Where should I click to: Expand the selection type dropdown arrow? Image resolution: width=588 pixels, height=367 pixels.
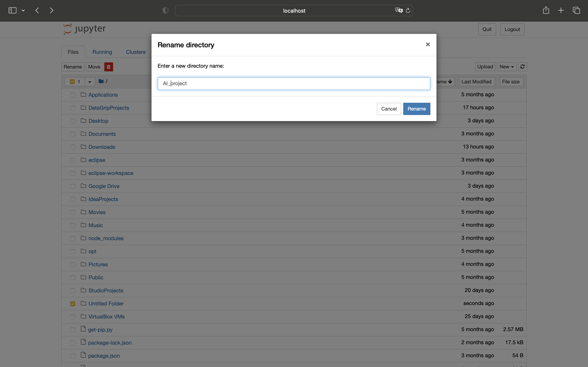(90, 82)
